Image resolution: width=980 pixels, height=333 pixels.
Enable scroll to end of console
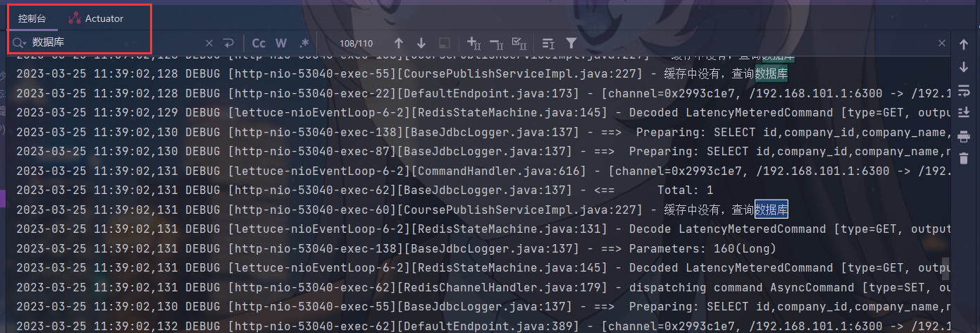tap(964, 113)
